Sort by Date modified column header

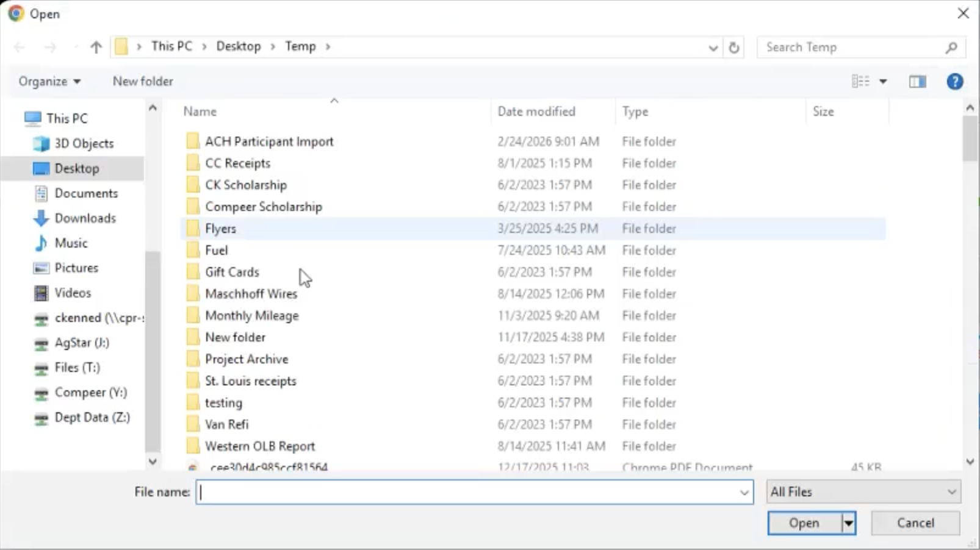(x=536, y=112)
